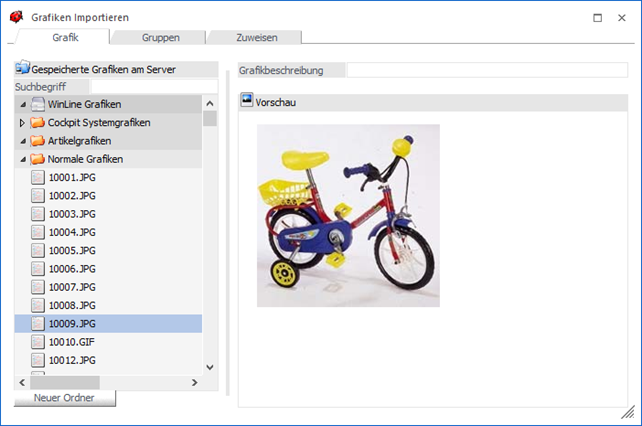Open the Zuweisen tab
The height and width of the screenshot is (426, 642).
click(x=256, y=37)
